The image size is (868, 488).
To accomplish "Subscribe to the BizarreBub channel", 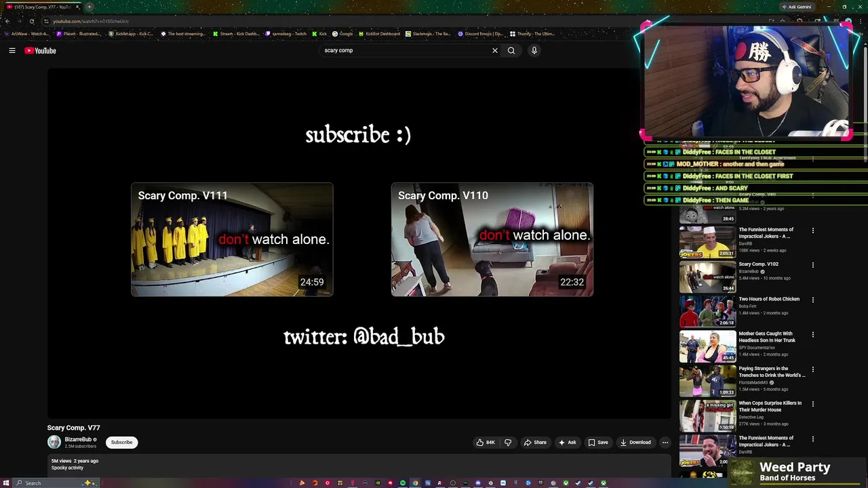I will (122, 443).
